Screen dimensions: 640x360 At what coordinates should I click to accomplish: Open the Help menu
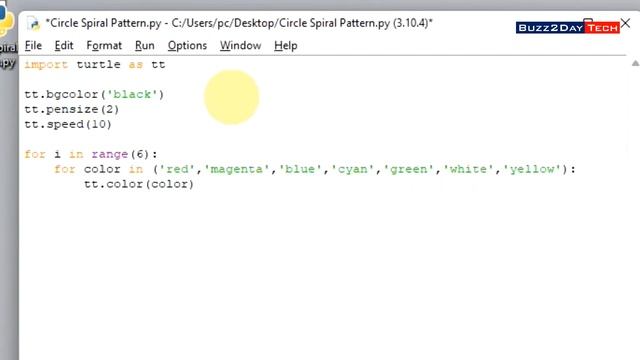[x=285, y=46]
